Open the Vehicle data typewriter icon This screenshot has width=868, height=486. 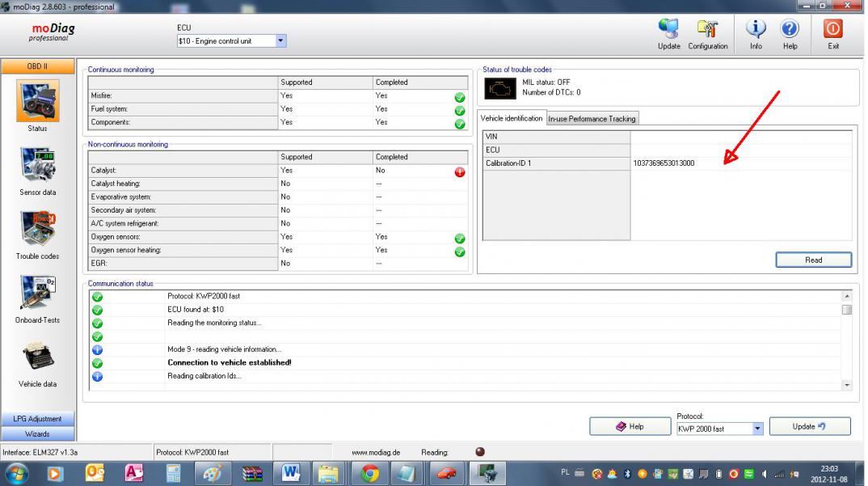coord(37,357)
